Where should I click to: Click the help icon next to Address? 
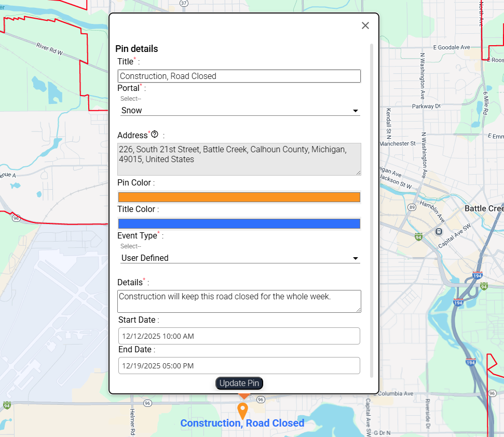(x=154, y=135)
